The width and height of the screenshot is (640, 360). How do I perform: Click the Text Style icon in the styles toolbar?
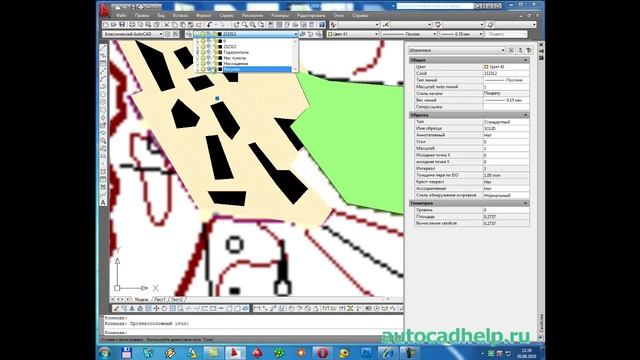(x=333, y=25)
